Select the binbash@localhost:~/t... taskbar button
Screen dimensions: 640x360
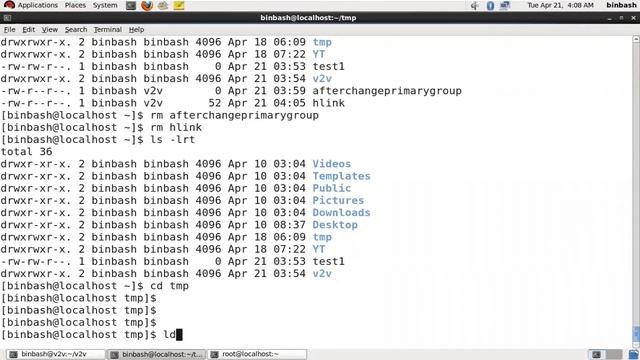pyautogui.click(x=157, y=354)
